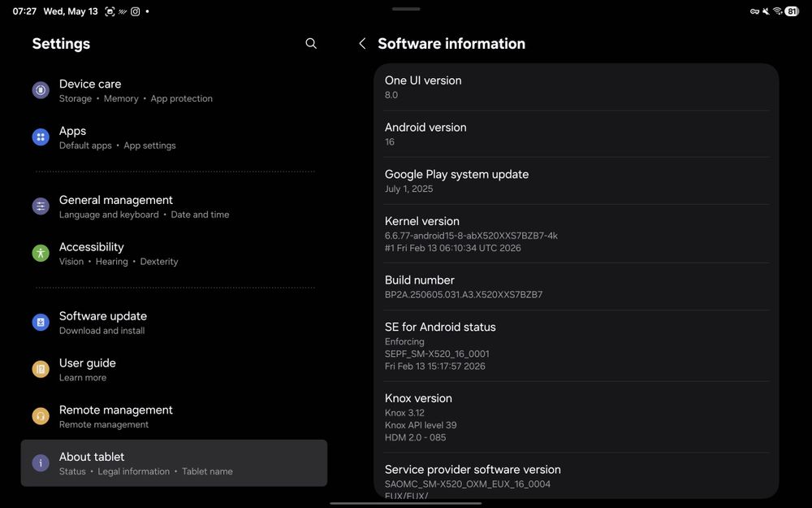Tap the Wi-Fi status icon
Image resolution: width=812 pixels, height=508 pixels.
click(778, 11)
